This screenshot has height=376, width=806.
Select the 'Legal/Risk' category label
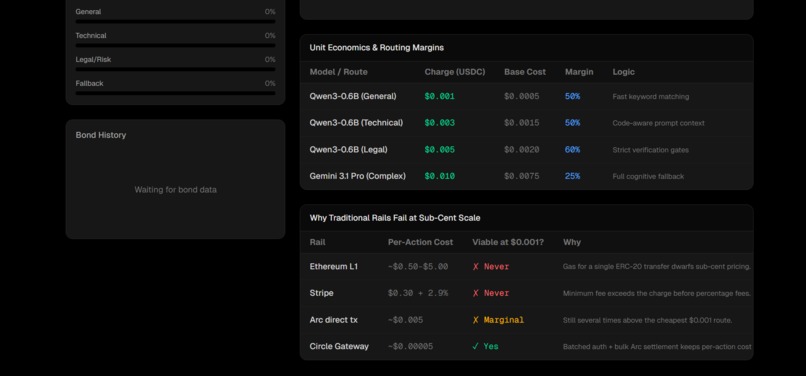click(93, 60)
